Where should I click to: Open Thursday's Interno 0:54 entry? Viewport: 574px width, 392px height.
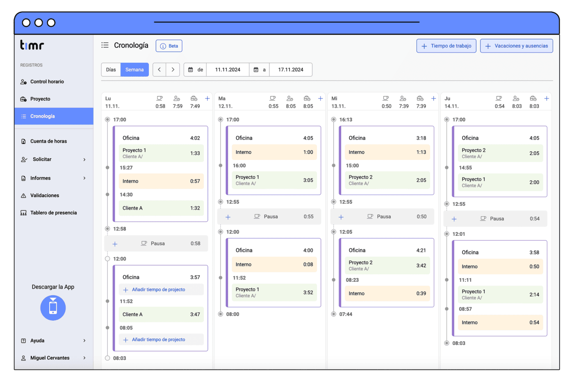pos(501,323)
